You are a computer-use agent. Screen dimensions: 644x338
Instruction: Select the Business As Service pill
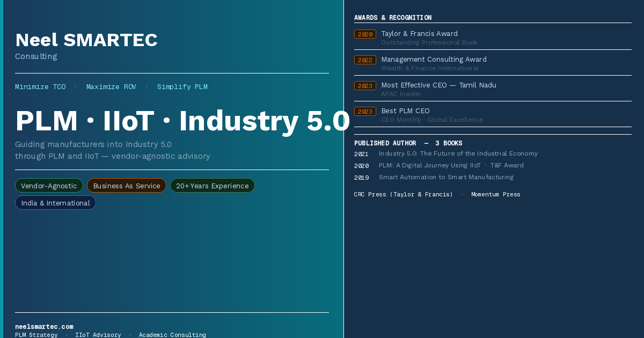(127, 185)
